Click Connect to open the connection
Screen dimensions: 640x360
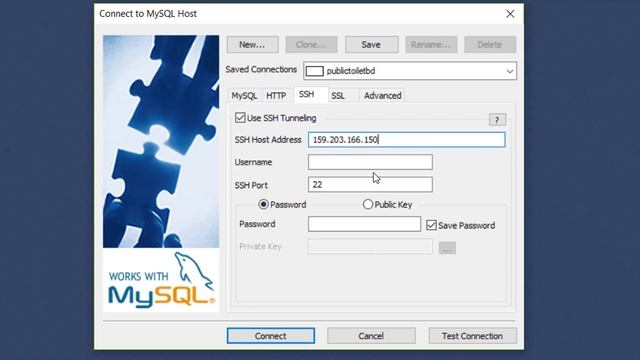click(271, 336)
